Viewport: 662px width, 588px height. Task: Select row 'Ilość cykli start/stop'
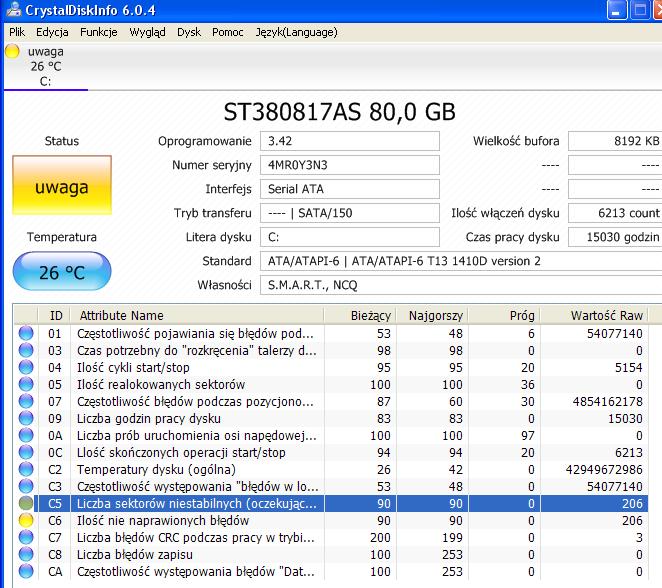point(331,367)
